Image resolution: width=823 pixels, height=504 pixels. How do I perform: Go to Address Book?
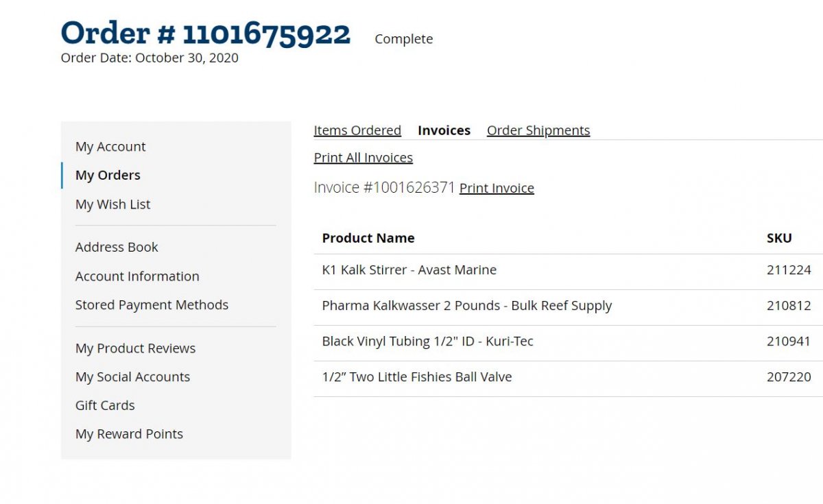117,247
